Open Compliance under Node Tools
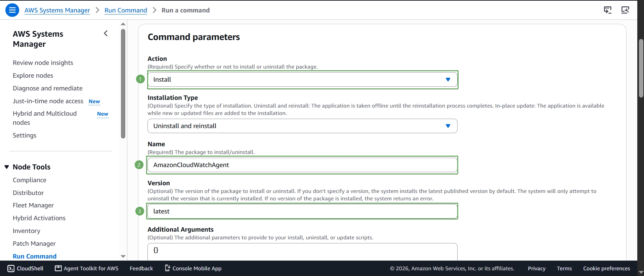Screen dimensions: 644x276 click(x=30, y=180)
